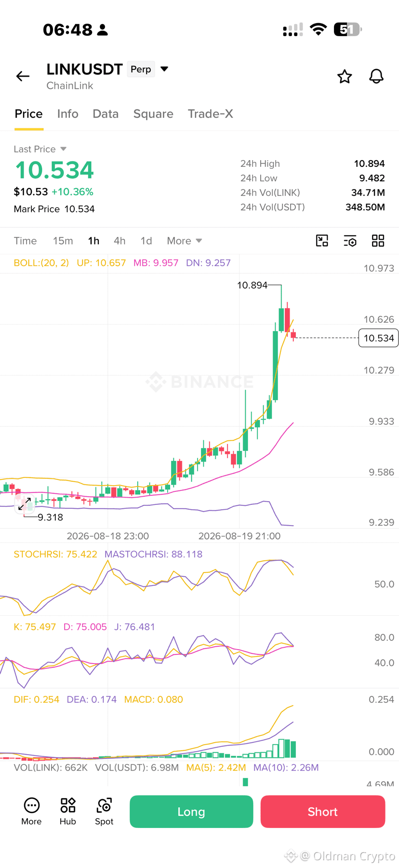This screenshot has width=399, height=868.
Task: Open the Trade-X tab
Action: point(211,114)
